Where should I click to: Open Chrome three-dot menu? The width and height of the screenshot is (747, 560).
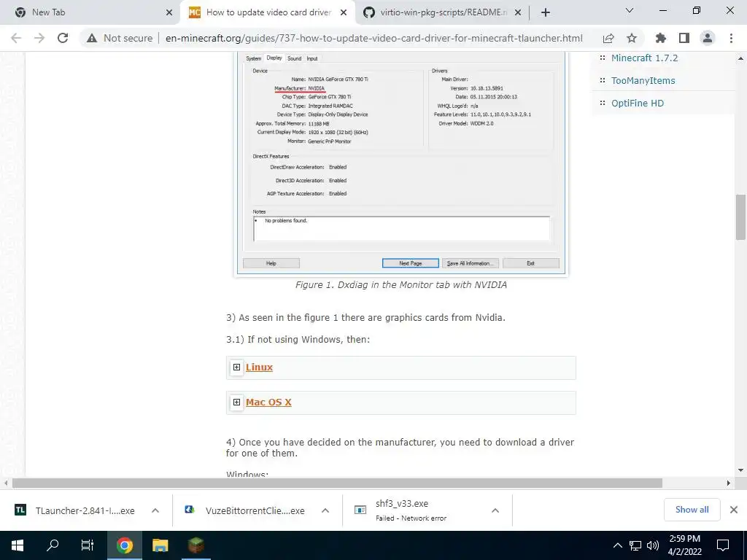pos(731,38)
